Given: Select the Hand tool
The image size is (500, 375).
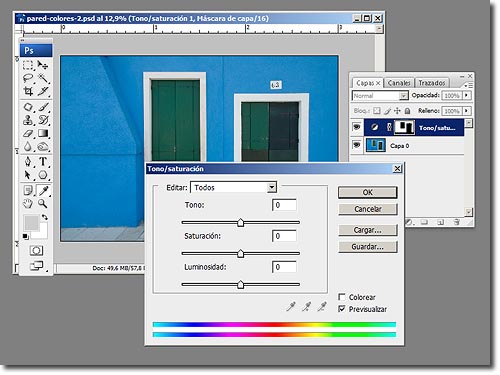Looking at the screenshot, I should (x=28, y=203).
